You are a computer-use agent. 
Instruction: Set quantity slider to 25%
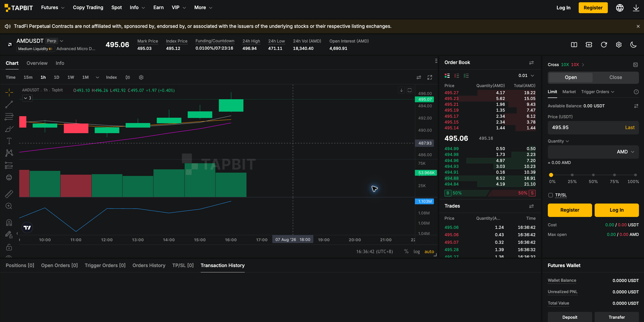click(572, 175)
